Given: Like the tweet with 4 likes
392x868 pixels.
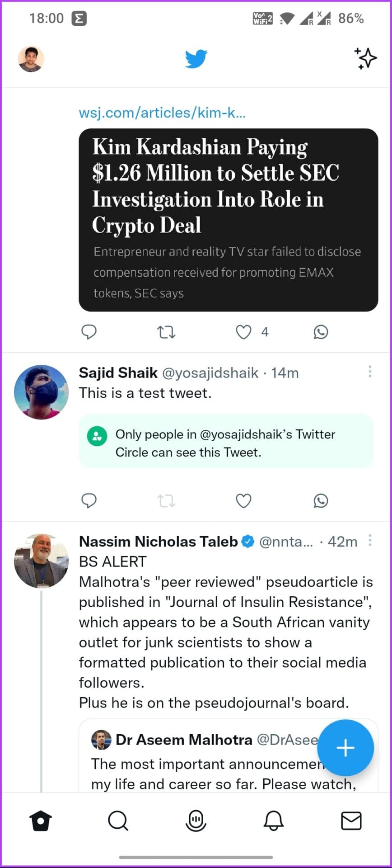Looking at the screenshot, I should click(244, 332).
